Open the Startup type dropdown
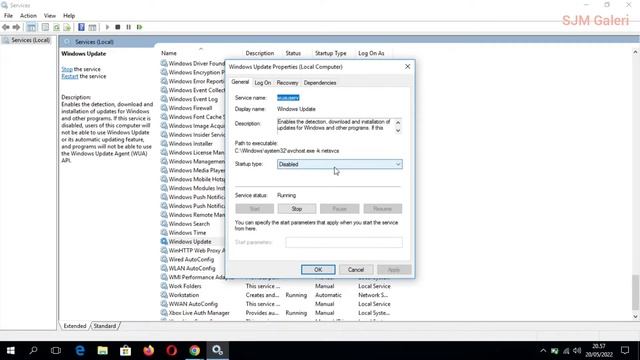 coord(340,164)
